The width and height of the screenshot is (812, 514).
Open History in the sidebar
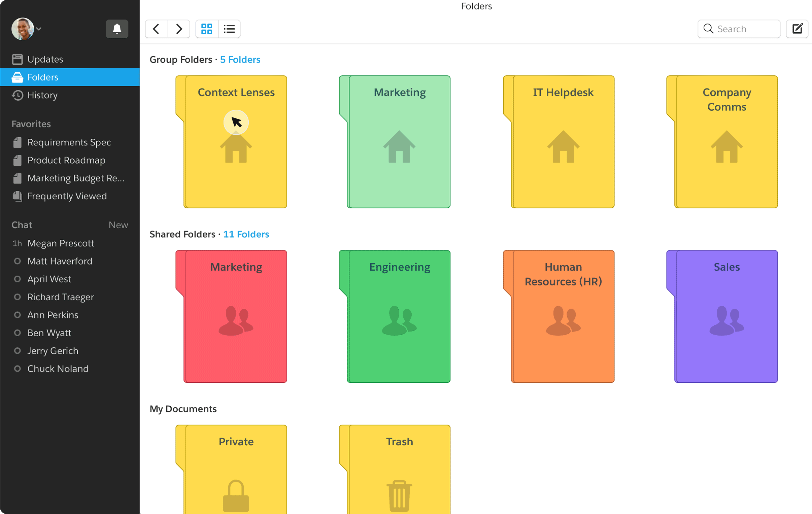point(70,95)
